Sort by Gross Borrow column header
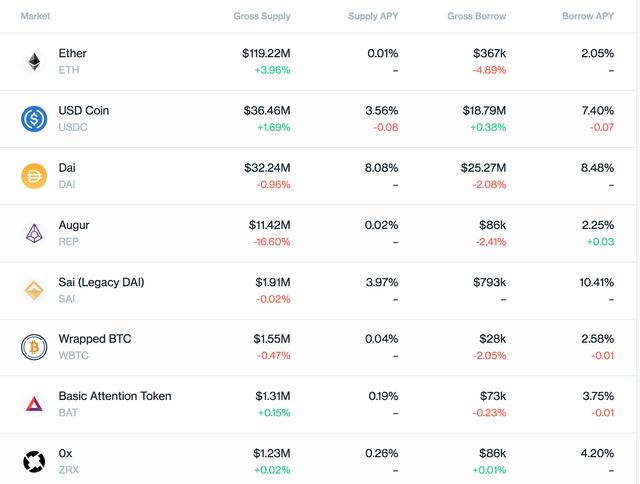The height and width of the screenshot is (484, 640). (x=476, y=16)
